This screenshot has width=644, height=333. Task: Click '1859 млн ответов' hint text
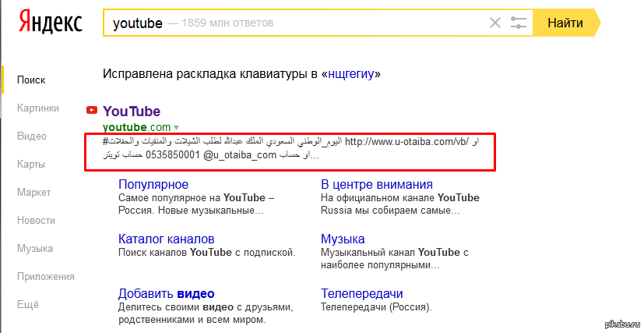pyautogui.click(x=227, y=23)
